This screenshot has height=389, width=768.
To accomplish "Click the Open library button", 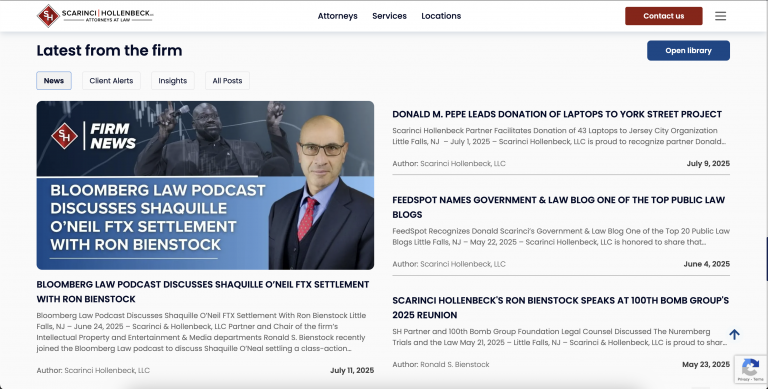I will click(x=688, y=50).
